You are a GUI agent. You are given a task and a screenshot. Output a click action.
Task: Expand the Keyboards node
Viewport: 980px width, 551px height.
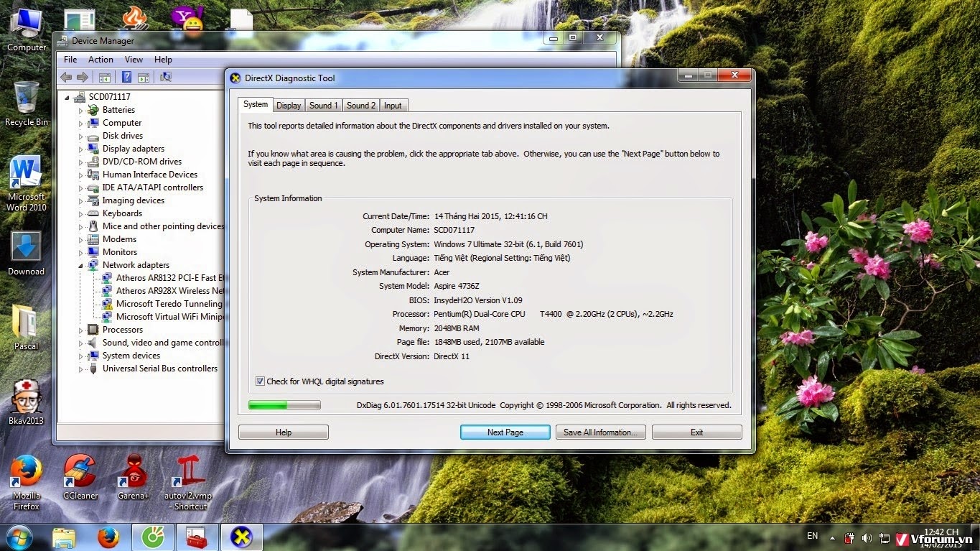[81, 213]
